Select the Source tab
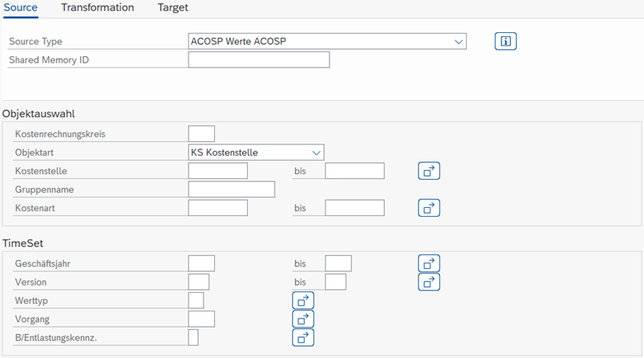644x358 pixels. click(21, 7)
